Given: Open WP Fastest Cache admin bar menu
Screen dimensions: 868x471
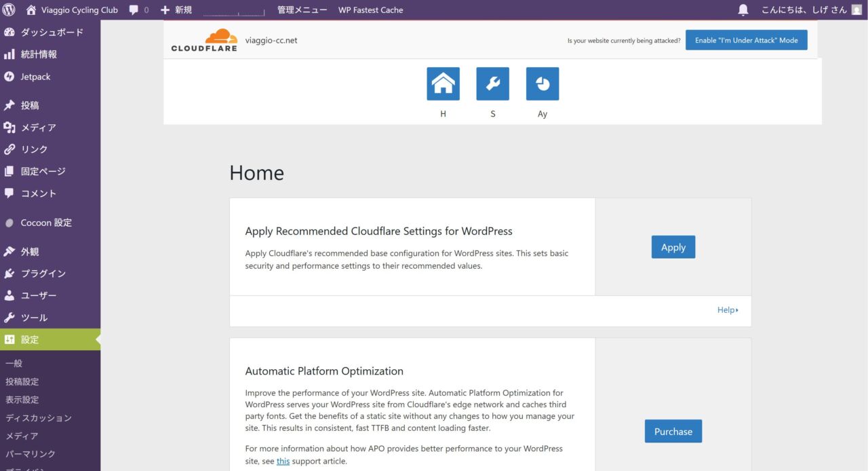Looking at the screenshot, I should 370,10.
